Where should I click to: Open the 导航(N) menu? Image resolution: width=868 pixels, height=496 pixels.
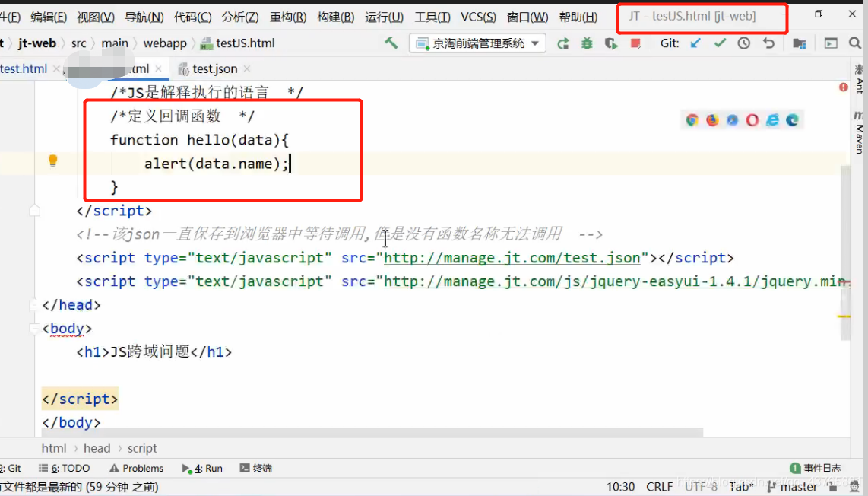tap(144, 17)
